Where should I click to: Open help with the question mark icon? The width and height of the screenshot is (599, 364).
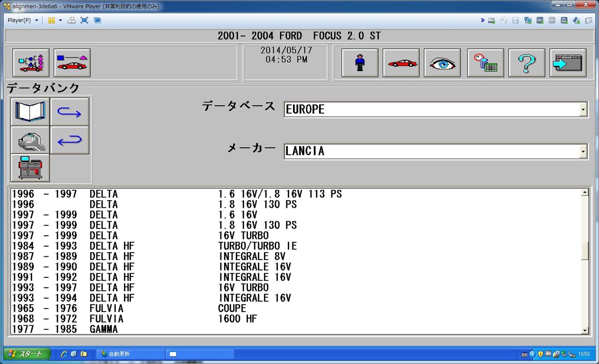point(527,63)
